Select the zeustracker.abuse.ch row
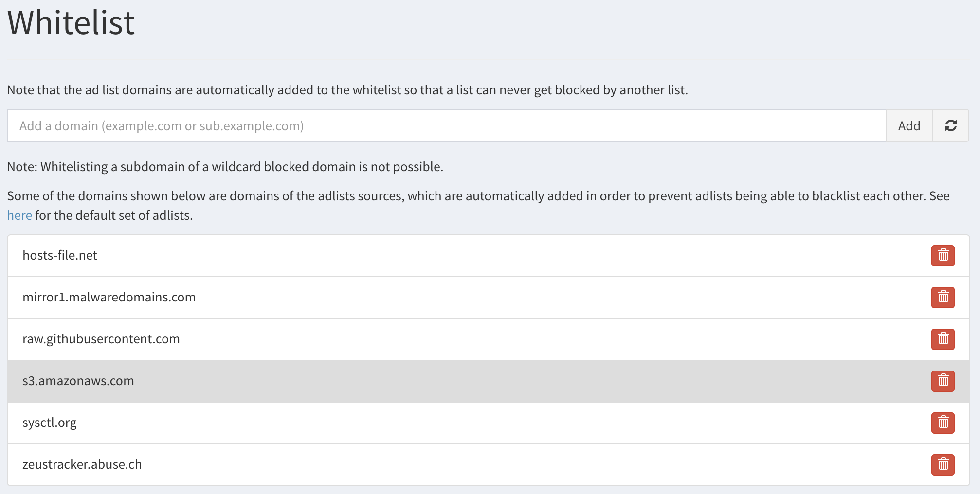Screen dimensions: 980x494 coord(82,465)
